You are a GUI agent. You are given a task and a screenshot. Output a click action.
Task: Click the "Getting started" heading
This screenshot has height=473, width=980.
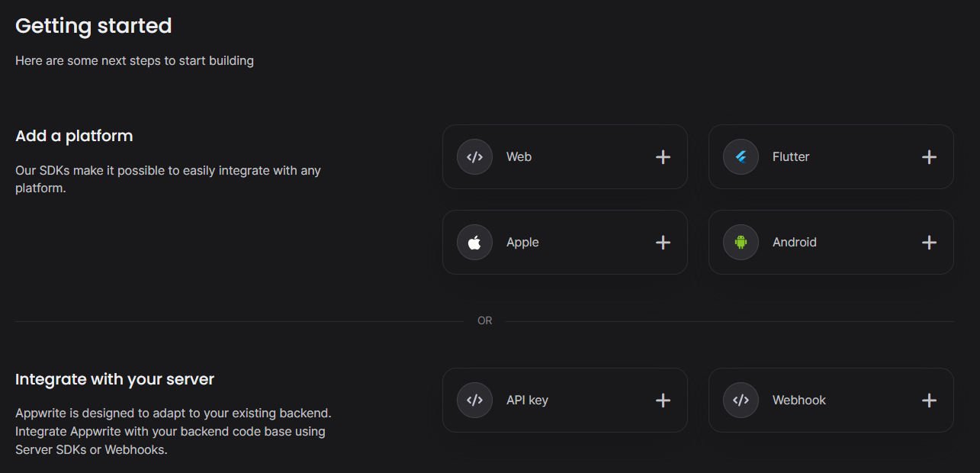pyautogui.click(x=93, y=26)
